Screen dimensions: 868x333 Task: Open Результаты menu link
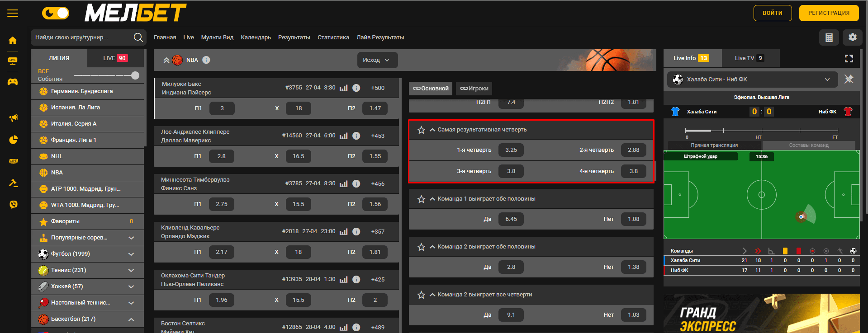point(294,38)
